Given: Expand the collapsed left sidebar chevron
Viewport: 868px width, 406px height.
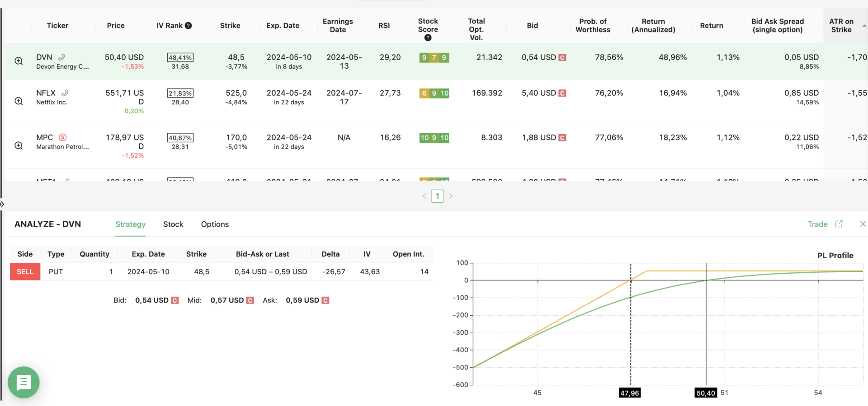Looking at the screenshot, I should click(2, 204).
